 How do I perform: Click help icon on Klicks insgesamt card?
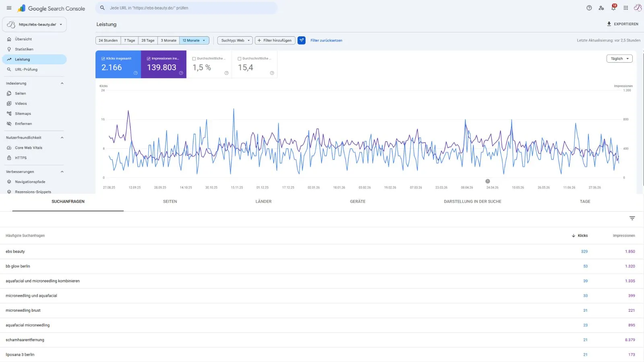(x=136, y=73)
